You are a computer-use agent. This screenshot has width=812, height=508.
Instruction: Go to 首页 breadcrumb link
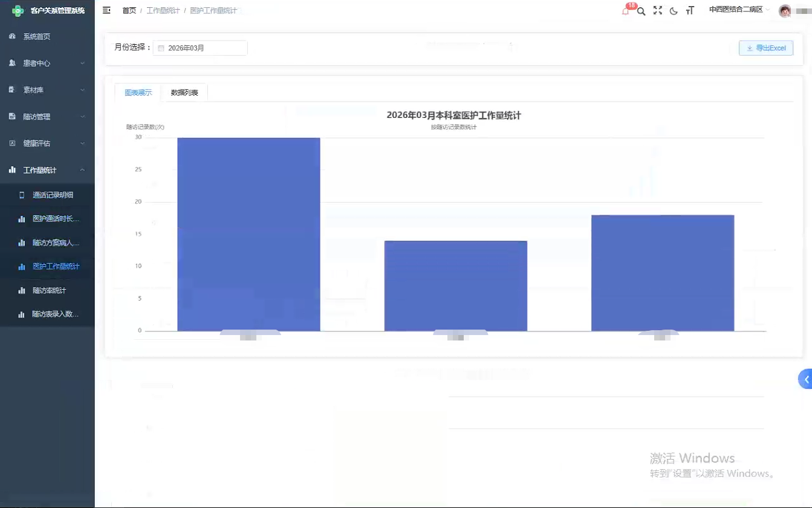[x=129, y=11]
